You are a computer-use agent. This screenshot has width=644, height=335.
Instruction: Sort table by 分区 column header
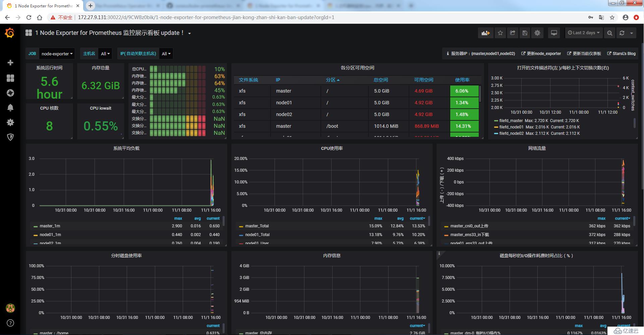pos(333,80)
